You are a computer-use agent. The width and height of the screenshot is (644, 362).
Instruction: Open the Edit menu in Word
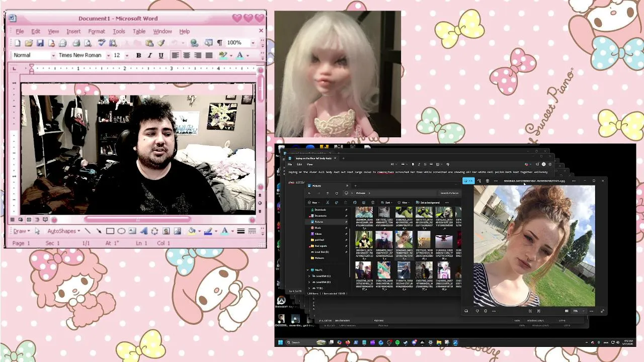coord(36,31)
